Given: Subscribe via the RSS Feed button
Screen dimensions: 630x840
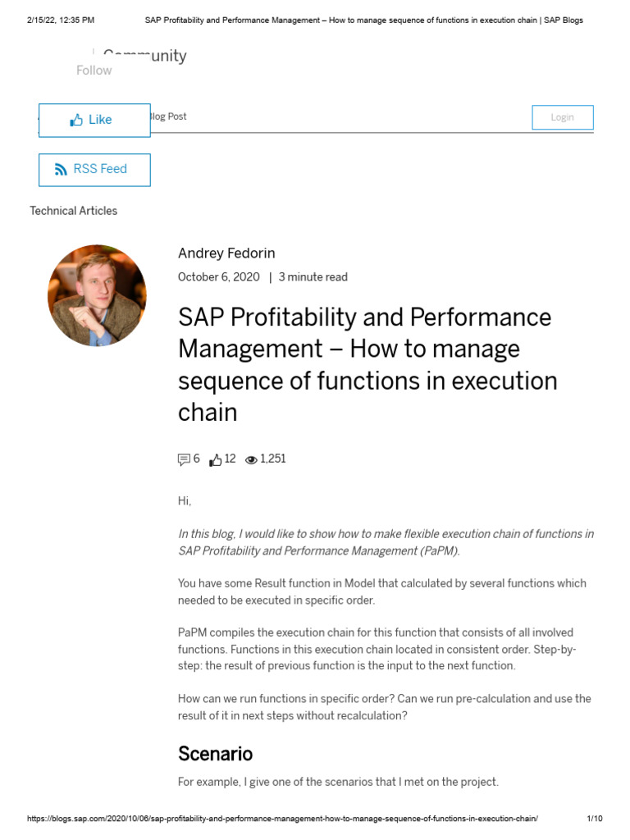Looking at the screenshot, I should click(94, 170).
